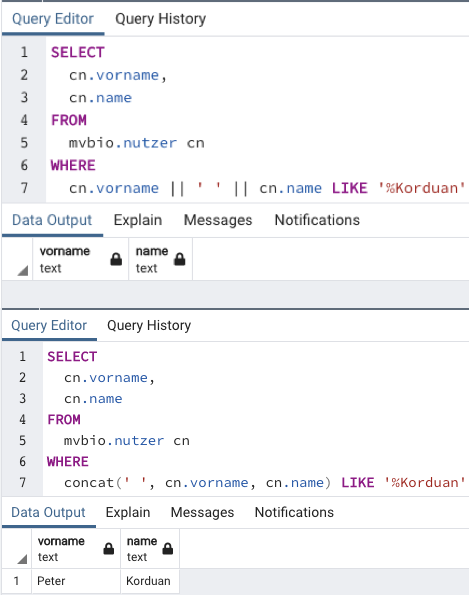Screen dimensions: 469x595
Task: Open upper Query History tab
Action: (161, 19)
